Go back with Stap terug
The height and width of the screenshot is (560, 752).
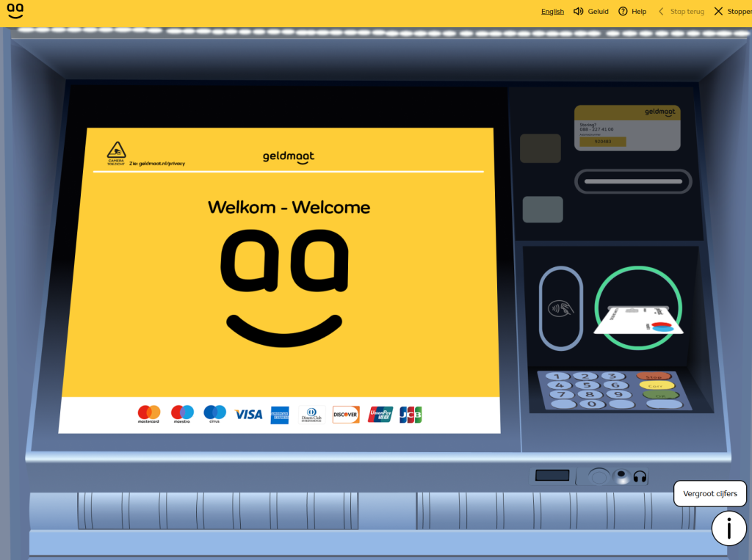pos(681,11)
